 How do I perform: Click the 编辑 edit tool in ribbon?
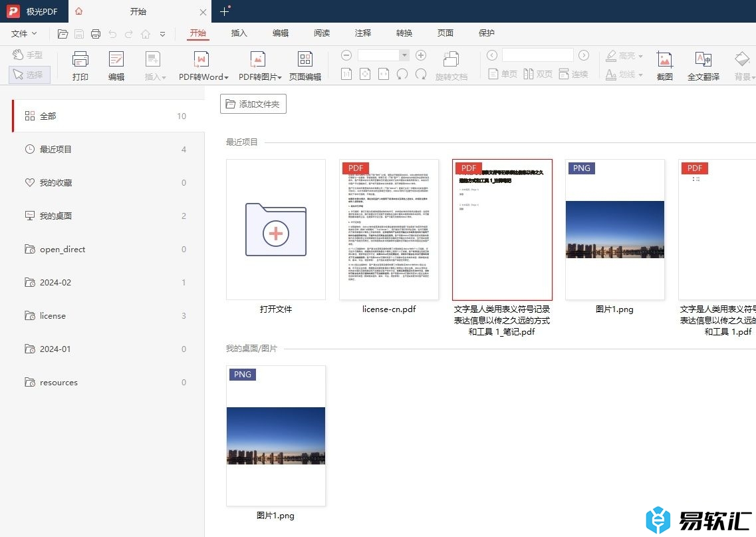116,66
